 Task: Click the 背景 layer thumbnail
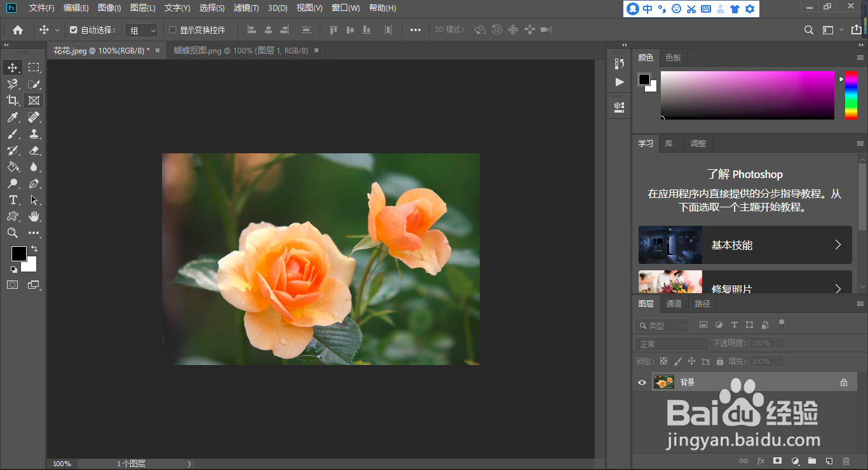664,382
